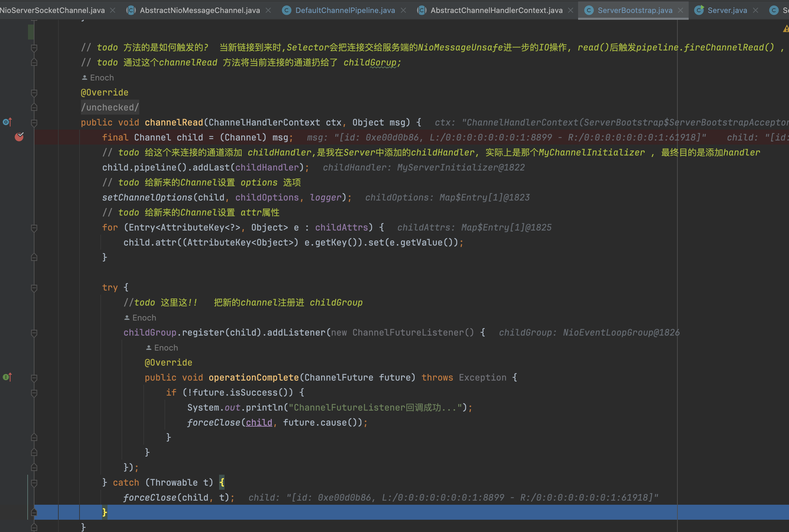Click the underlined child in forceClose(child, future.cause())

pyautogui.click(x=259, y=423)
